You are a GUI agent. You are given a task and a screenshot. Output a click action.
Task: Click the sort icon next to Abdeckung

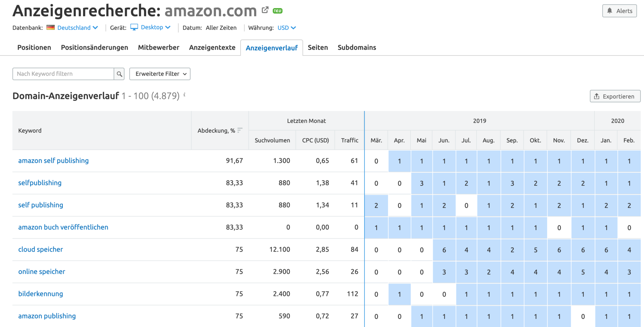[240, 130]
